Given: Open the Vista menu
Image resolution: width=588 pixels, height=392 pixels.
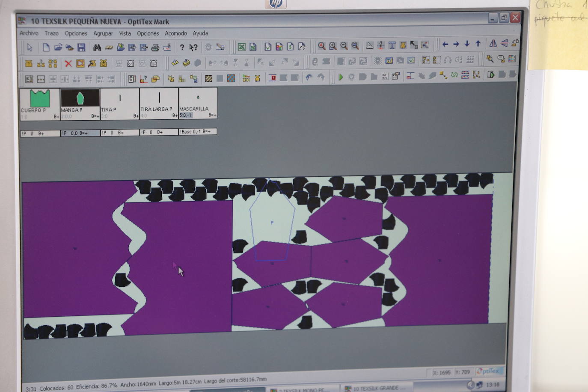Looking at the screenshot, I should click(x=125, y=33).
